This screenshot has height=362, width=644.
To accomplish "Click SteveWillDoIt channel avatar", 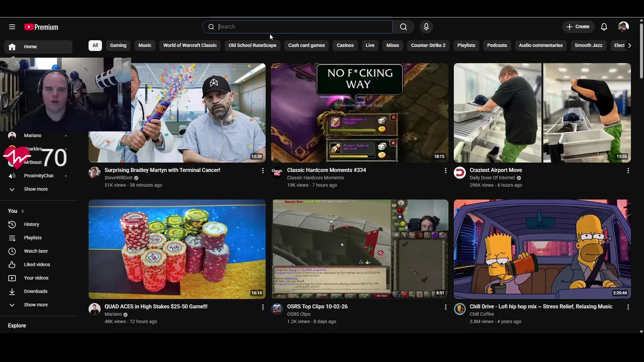I will [95, 173].
